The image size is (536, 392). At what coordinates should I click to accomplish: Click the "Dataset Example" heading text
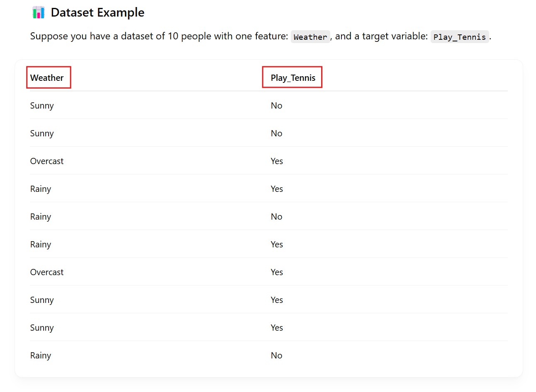[97, 12]
